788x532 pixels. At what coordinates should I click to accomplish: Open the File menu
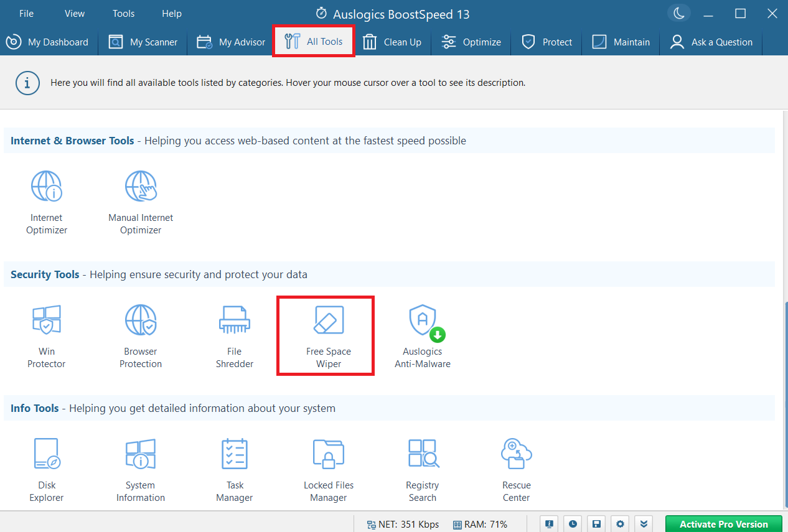click(26, 14)
